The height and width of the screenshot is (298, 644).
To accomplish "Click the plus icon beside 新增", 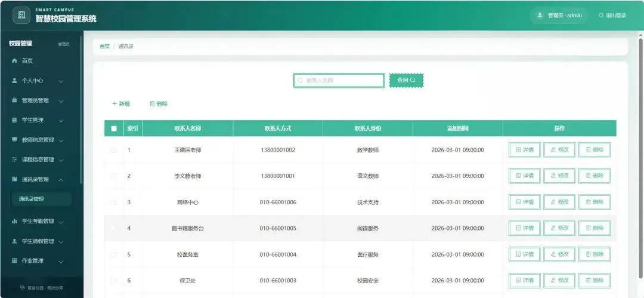I will pos(114,104).
